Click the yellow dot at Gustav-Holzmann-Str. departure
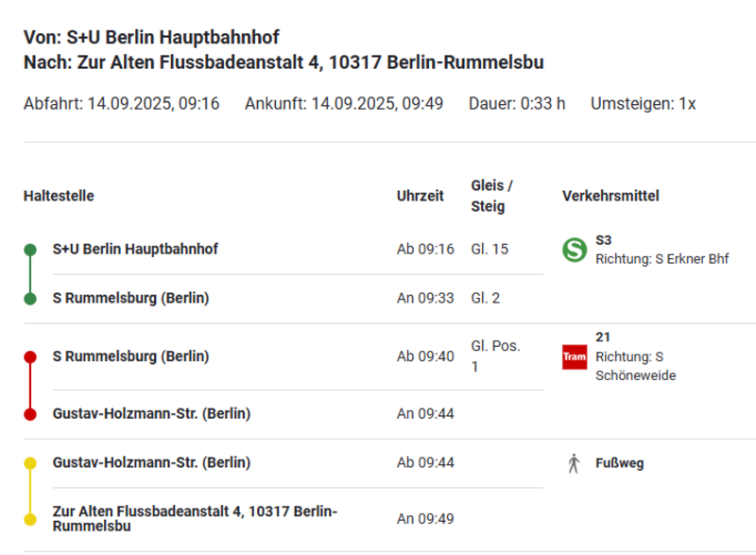756x555 pixels. 30,463
